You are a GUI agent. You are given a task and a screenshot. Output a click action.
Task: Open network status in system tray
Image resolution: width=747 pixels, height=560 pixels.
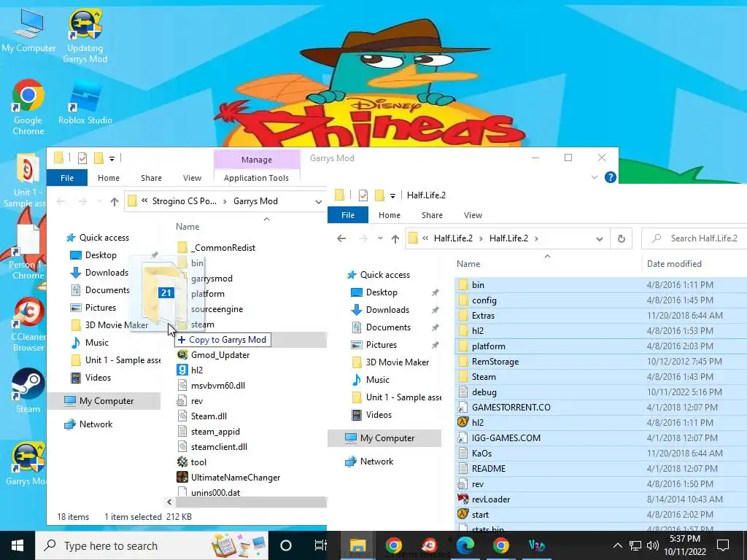[635, 545]
